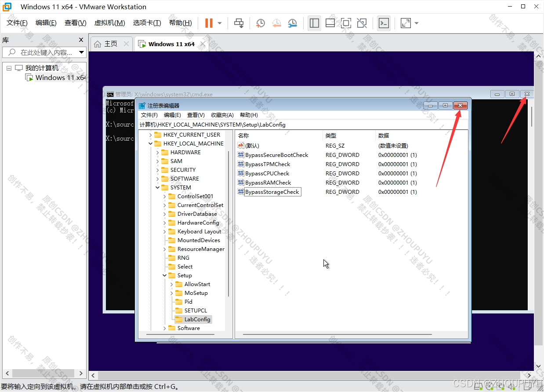Open registry editor 文件(F) menu
Image resolution: width=544 pixels, height=392 pixels.
pyautogui.click(x=149, y=115)
